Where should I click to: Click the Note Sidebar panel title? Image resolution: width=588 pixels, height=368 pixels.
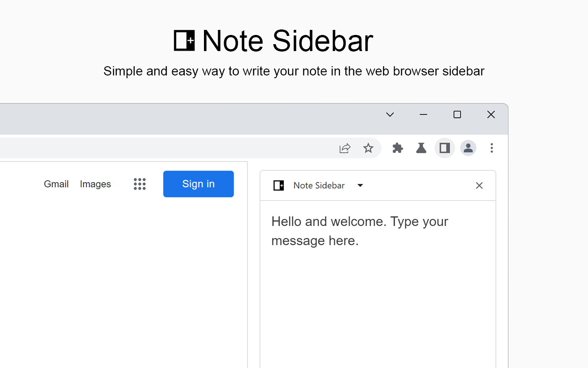(319, 185)
